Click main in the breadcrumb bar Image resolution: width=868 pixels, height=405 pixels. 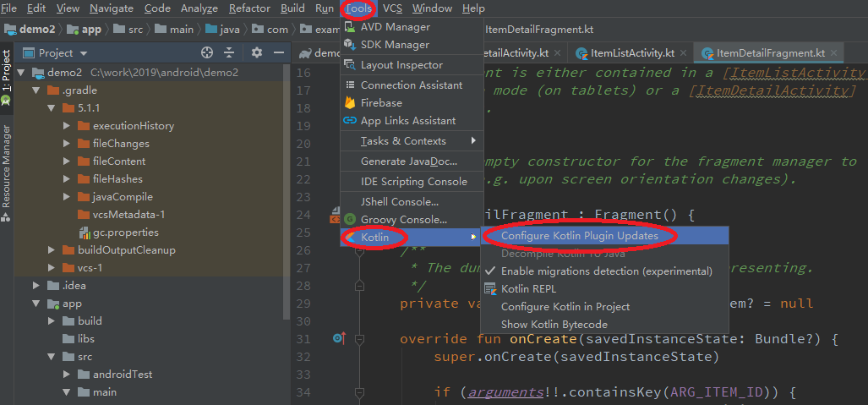tap(174, 30)
